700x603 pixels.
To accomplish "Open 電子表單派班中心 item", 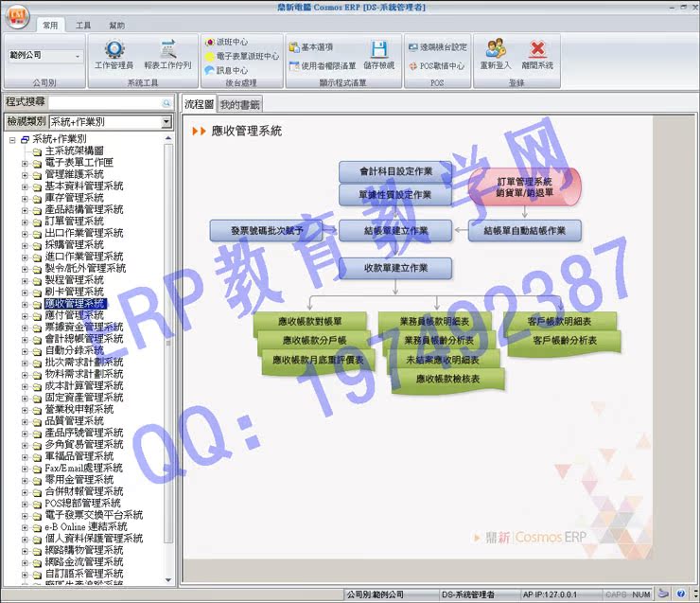I will pyautogui.click(x=242, y=56).
